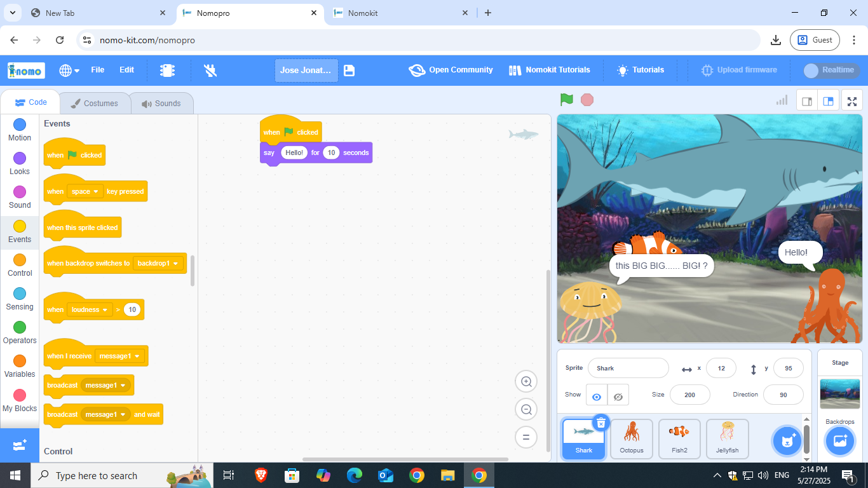Select the Stage backdrop thumbnail
The image size is (868, 488).
click(840, 394)
